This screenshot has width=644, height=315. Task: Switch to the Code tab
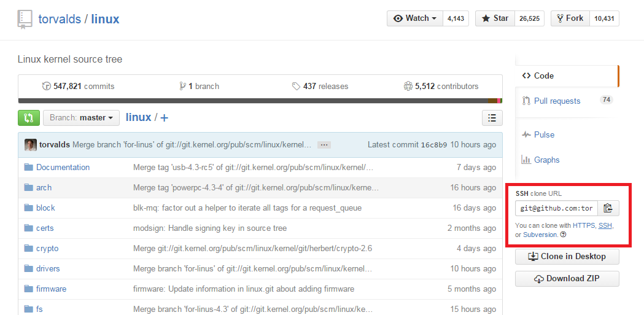pyautogui.click(x=567, y=76)
